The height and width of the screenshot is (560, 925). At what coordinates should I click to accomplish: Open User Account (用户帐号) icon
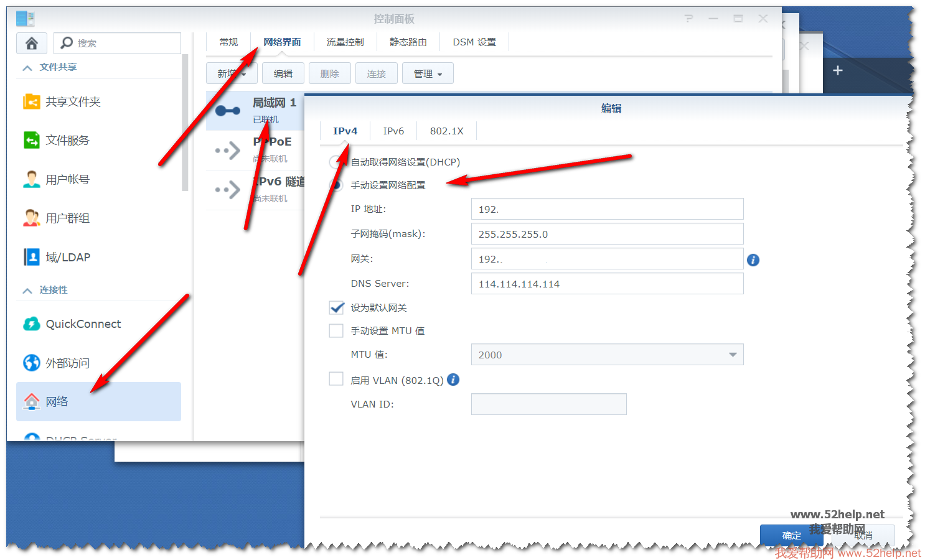tap(32, 179)
